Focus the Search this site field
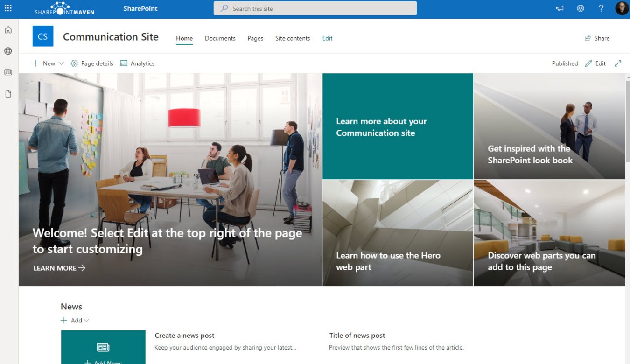 point(315,8)
